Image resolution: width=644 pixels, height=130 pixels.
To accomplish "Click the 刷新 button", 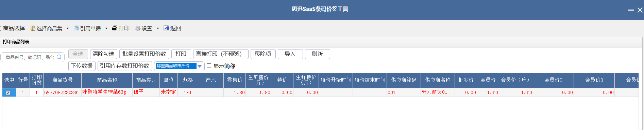I will point(317,54).
